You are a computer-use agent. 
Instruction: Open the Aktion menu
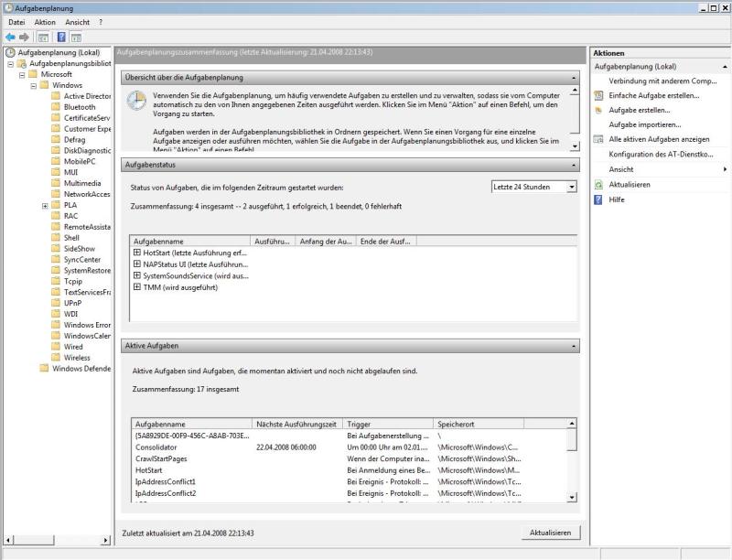pyautogui.click(x=45, y=22)
